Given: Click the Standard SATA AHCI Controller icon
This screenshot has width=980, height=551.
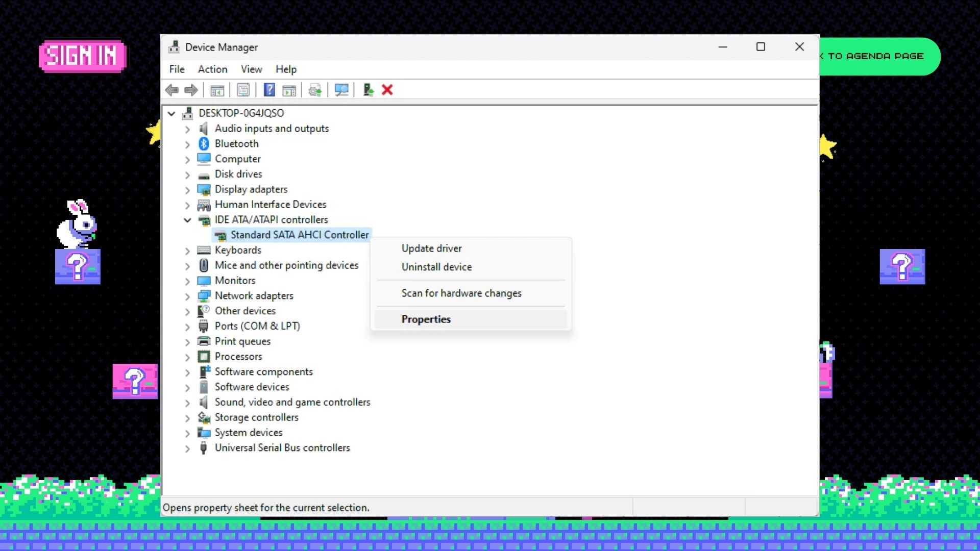Looking at the screenshot, I should tap(220, 235).
